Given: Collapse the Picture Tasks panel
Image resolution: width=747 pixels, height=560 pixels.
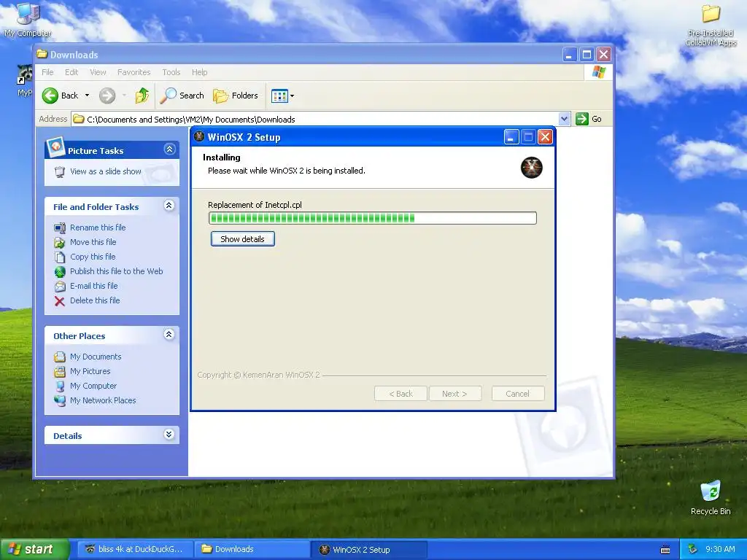Looking at the screenshot, I should pos(169,149).
